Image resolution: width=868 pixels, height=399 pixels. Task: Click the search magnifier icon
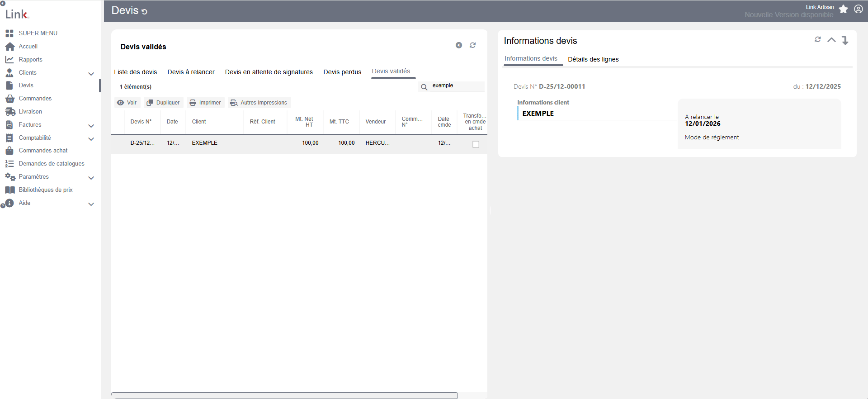coord(424,87)
